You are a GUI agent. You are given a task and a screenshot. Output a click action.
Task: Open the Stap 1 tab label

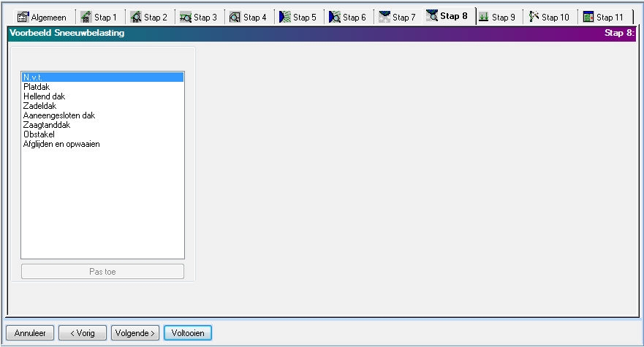105,18
